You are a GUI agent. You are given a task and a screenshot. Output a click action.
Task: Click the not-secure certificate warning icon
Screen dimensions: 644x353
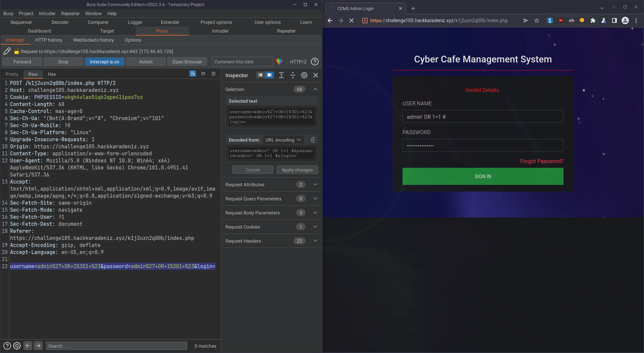pos(365,20)
